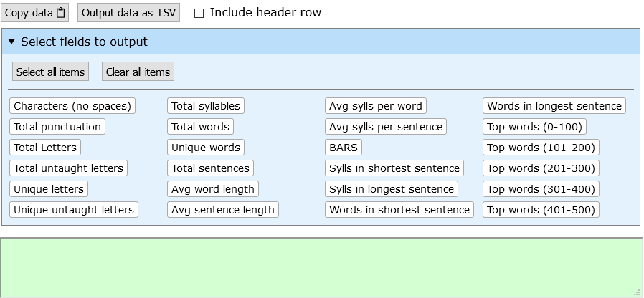Screen dimensions: 644x298
Task: Toggle the Characters (no spaces) field
Action: [x=72, y=106]
